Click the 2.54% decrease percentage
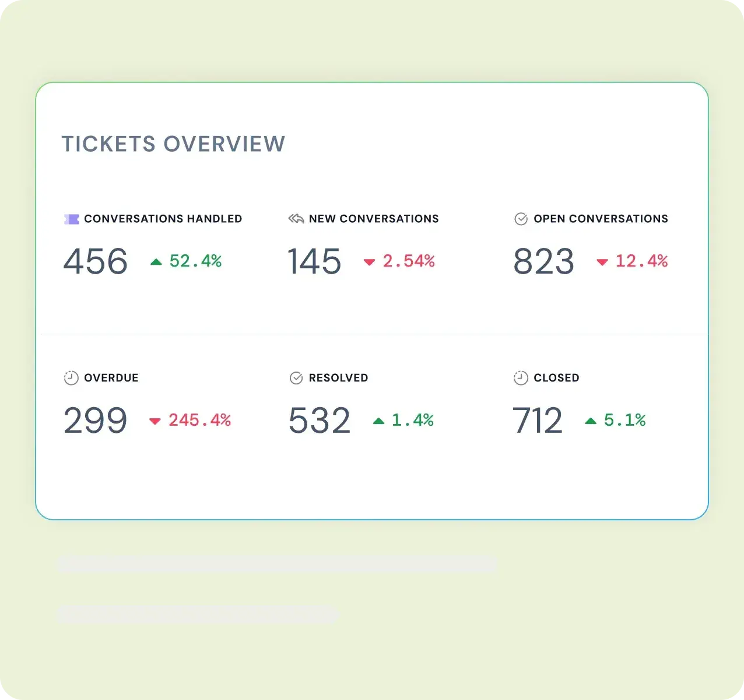The height and width of the screenshot is (700, 744). [x=409, y=261]
